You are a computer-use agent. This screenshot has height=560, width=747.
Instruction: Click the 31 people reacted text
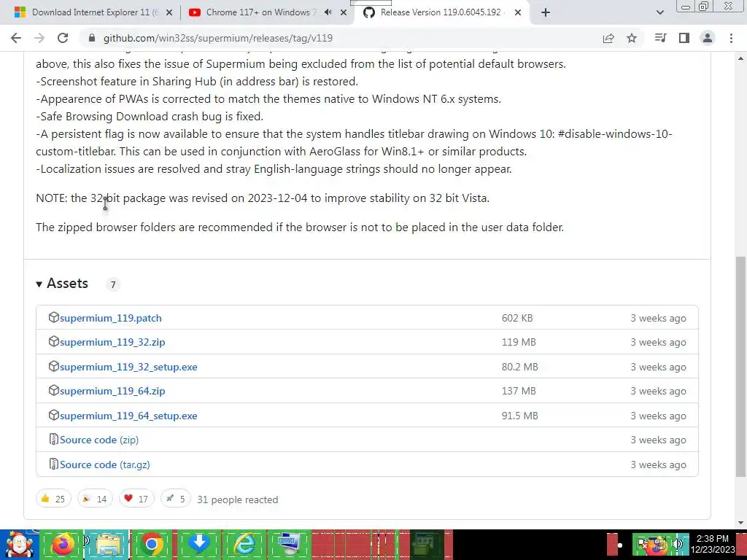pyautogui.click(x=238, y=499)
